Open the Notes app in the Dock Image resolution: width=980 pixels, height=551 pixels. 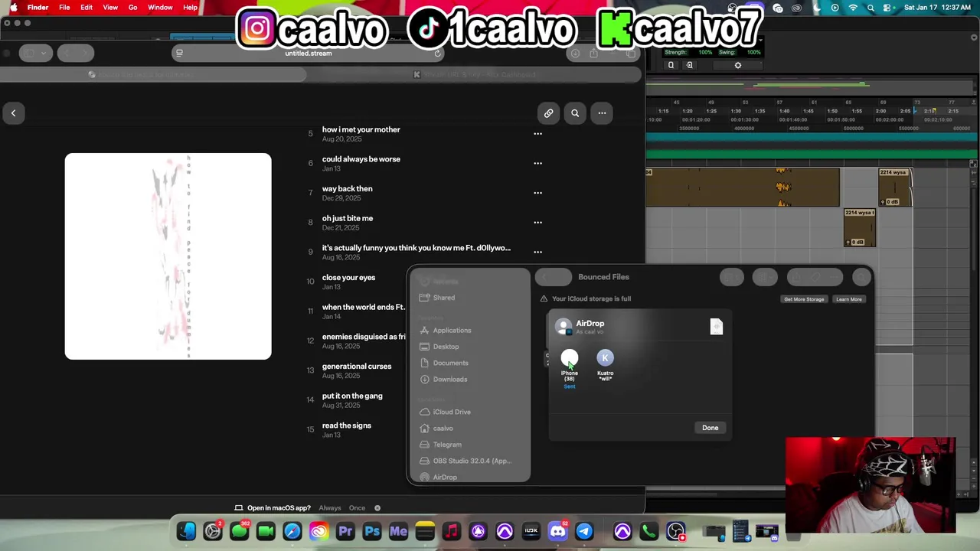425,531
